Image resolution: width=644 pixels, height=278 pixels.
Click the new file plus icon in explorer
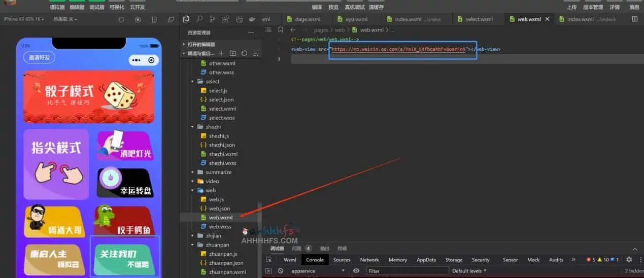(x=221, y=53)
